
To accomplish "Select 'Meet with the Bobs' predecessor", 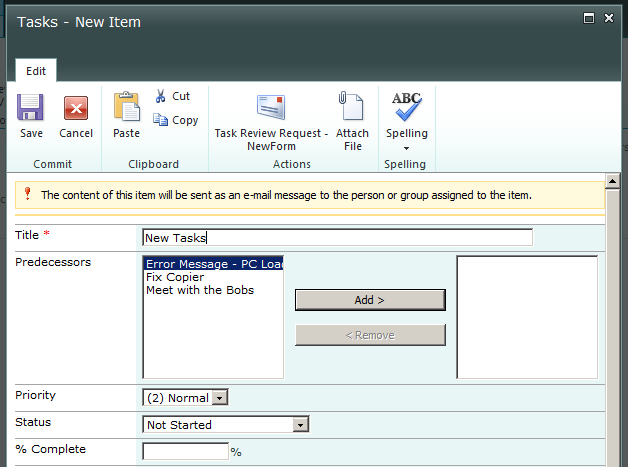I will [x=200, y=290].
